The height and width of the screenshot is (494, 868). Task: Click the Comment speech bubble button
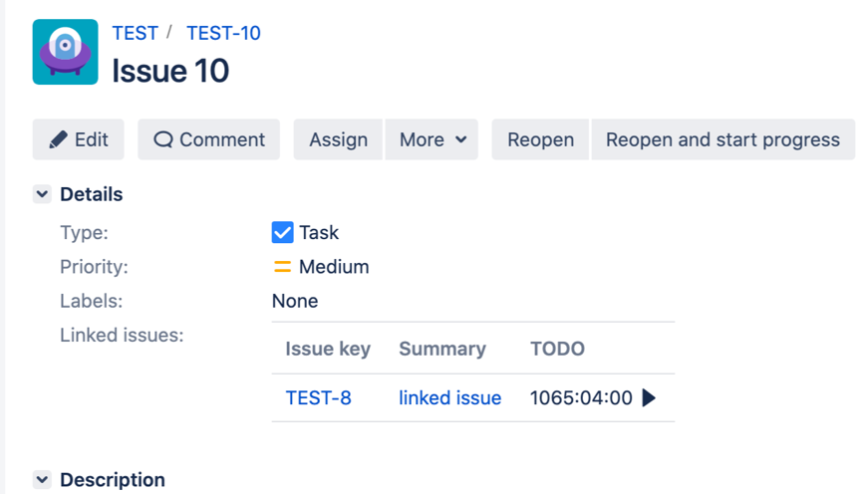209,139
